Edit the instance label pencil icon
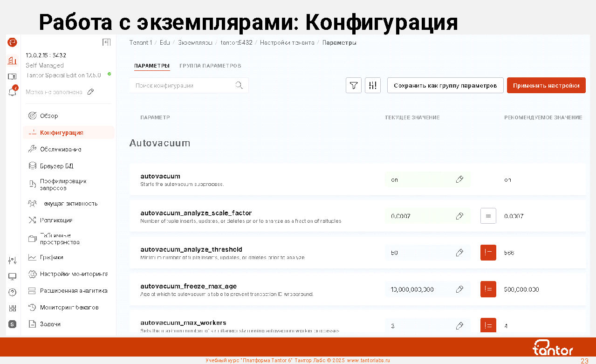The image size is (596, 364). (91, 92)
